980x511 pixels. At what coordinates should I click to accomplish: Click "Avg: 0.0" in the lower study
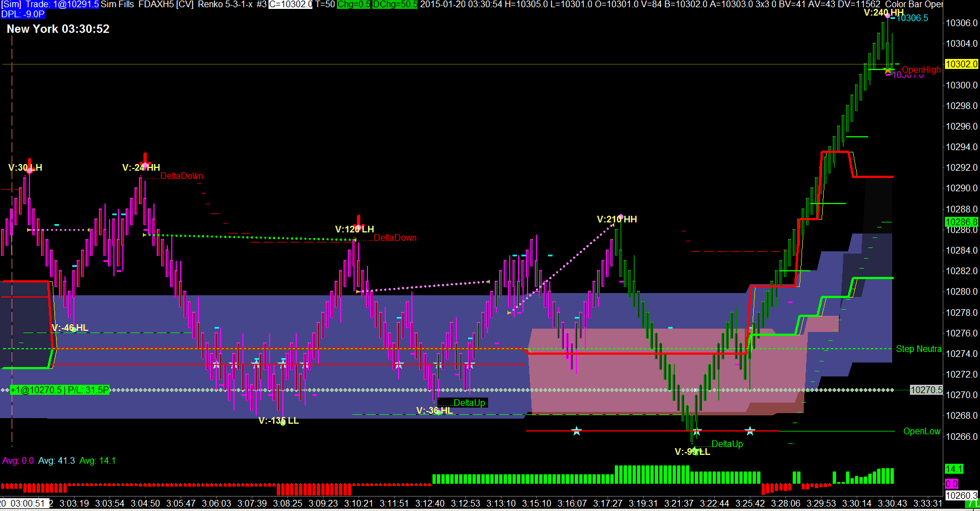click(18, 460)
